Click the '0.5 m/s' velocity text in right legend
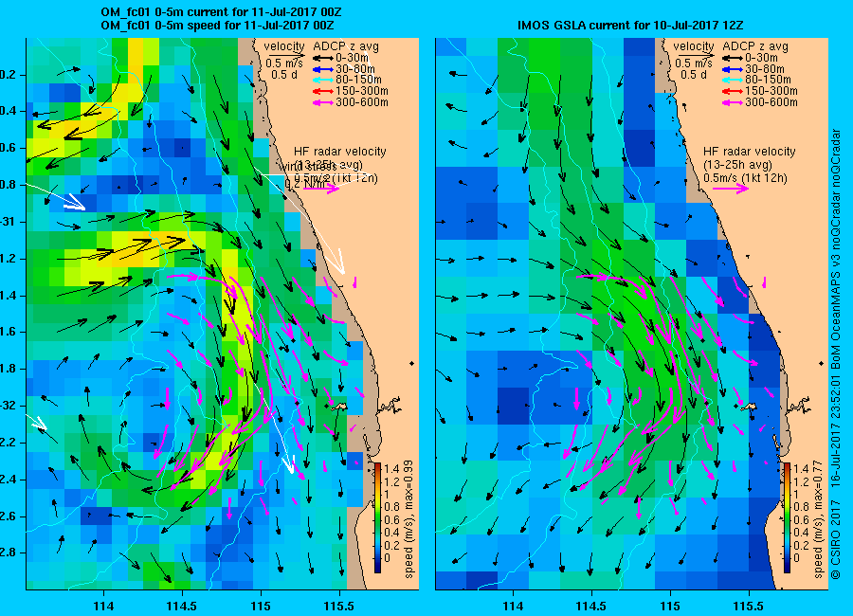The height and width of the screenshot is (616, 853). coord(694,63)
